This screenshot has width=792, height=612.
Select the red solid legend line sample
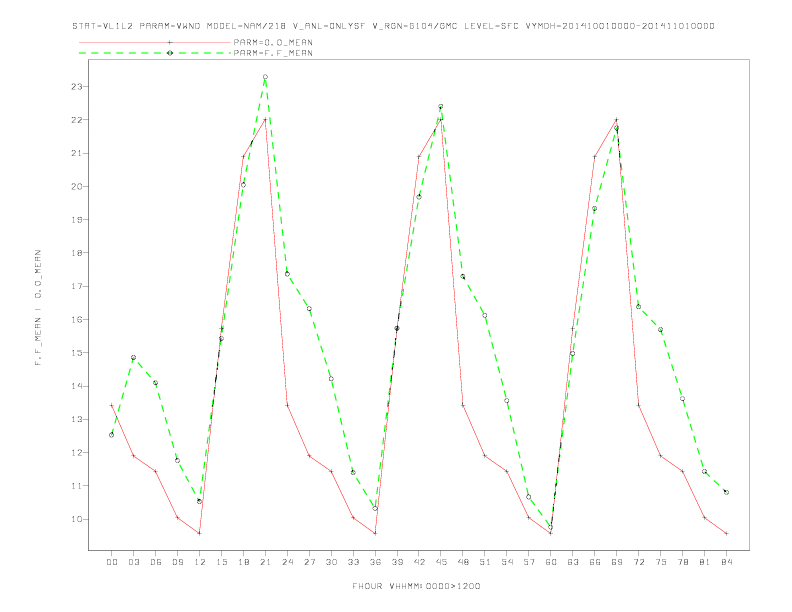(x=155, y=42)
